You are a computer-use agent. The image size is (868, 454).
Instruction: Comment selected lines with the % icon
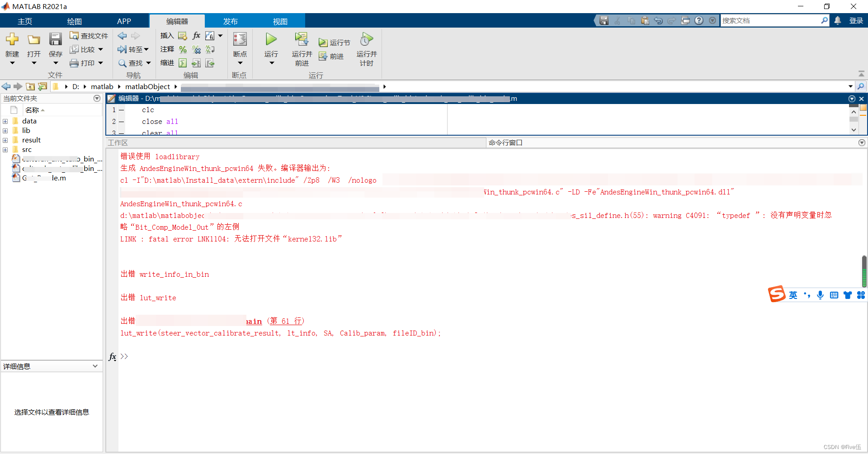pos(183,49)
